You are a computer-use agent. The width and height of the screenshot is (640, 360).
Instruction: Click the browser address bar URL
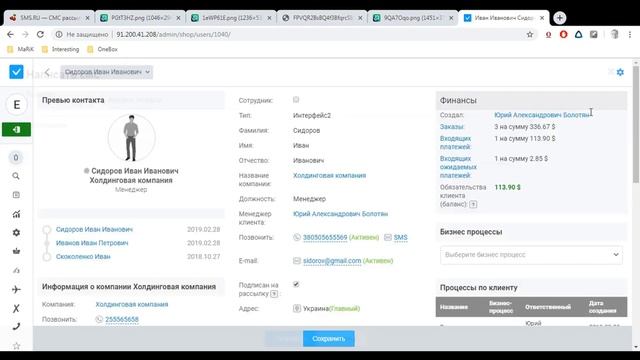pos(173,35)
